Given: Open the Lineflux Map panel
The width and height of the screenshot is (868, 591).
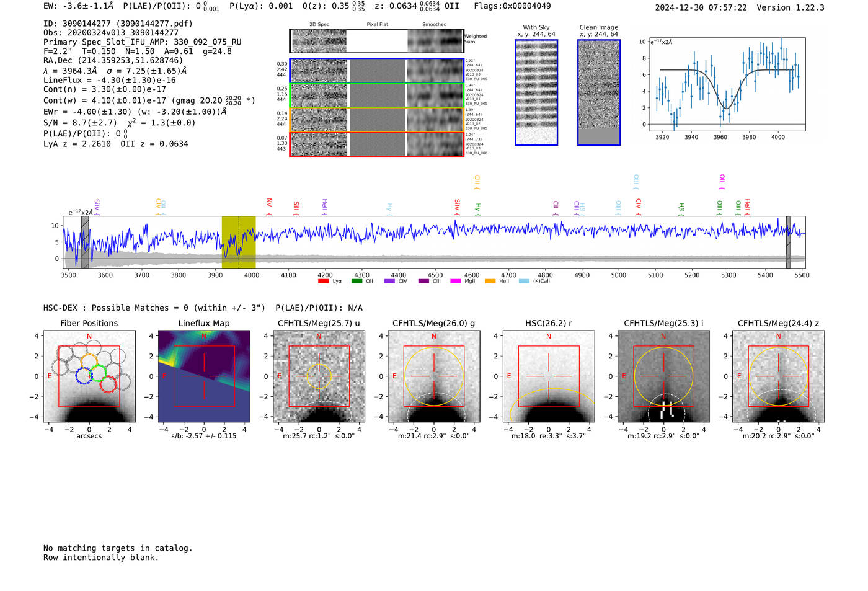Looking at the screenshot, I should (204, 376).
